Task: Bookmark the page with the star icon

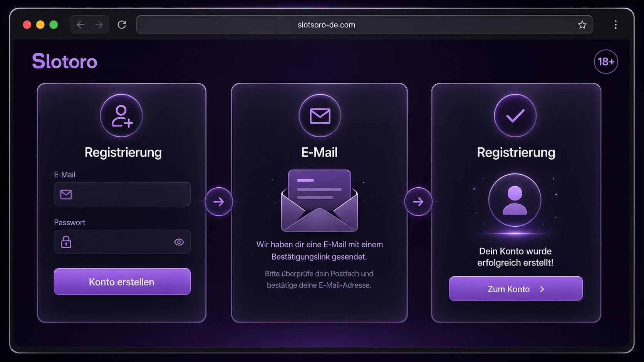Action: click(582, 25)
